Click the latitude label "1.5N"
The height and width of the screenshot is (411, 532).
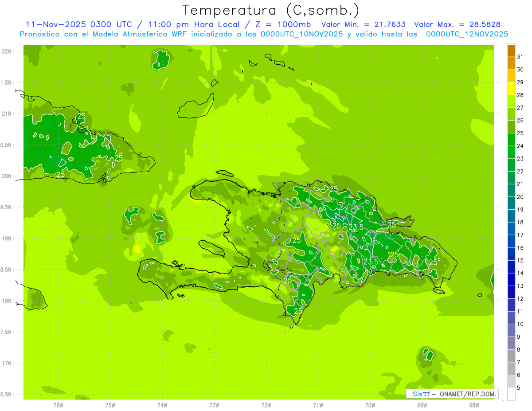[x=7, y=82]
